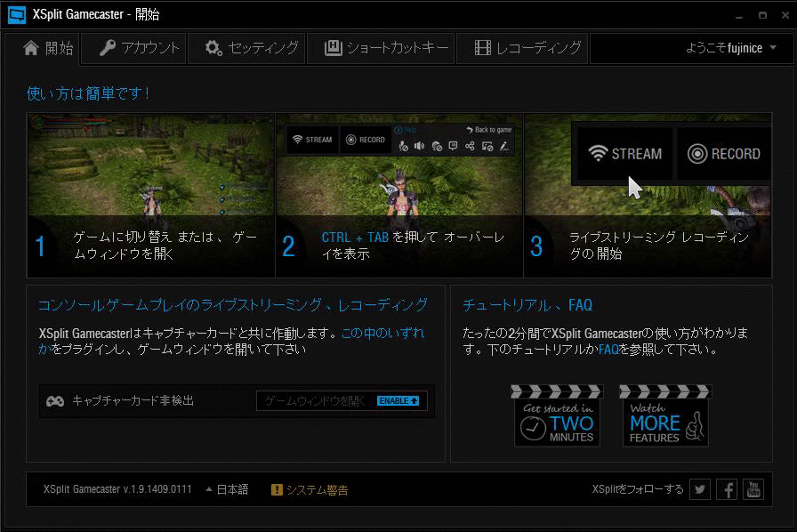Viewport: 797px width, 532px height.
Task: Click the ENABLE button
Action: [398, 401]
